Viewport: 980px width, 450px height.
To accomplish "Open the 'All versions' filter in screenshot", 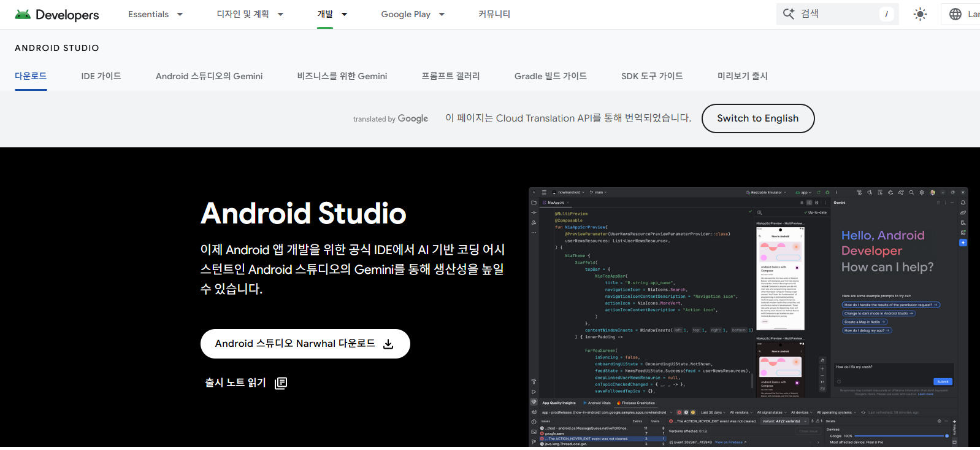I will coord(741,413).
